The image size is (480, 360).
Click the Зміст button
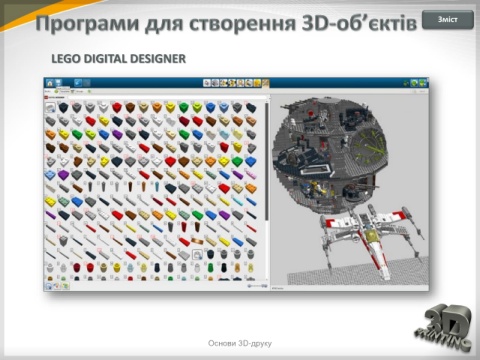(x=448, y=20)
